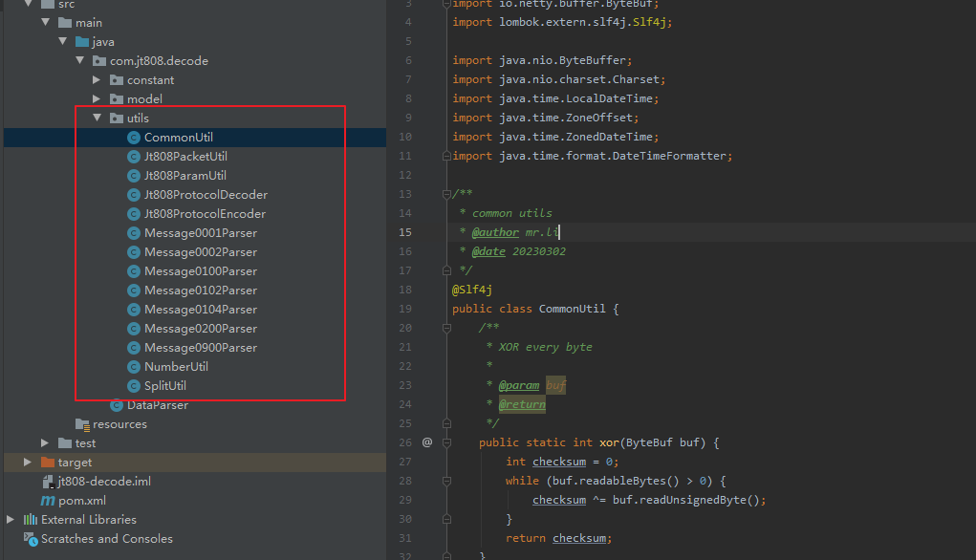The width and height of the screenshot is (976, 560).
Task: Expand the model package
Action: (x=97, y=99)
